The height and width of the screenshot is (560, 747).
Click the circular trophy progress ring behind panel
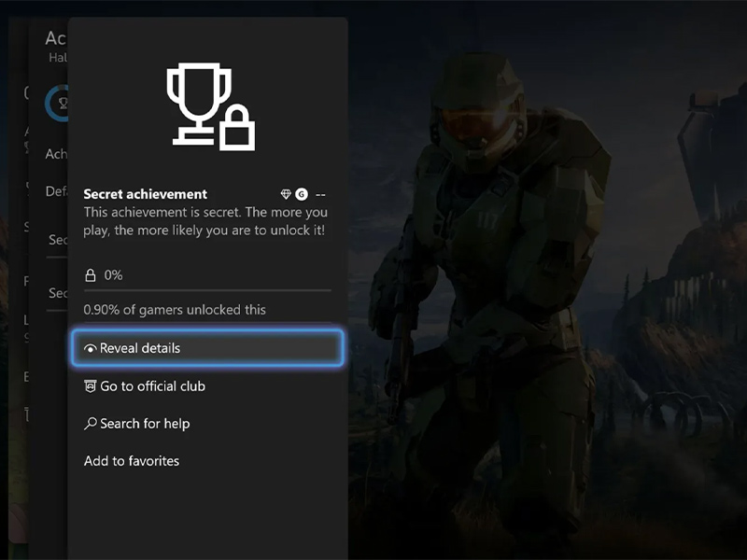point(57,103)
